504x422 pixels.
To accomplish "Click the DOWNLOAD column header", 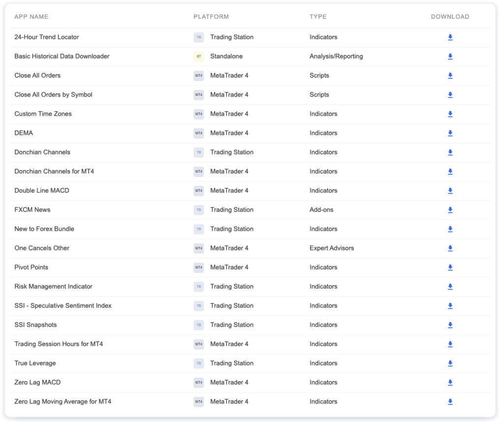I will [450, 17].
